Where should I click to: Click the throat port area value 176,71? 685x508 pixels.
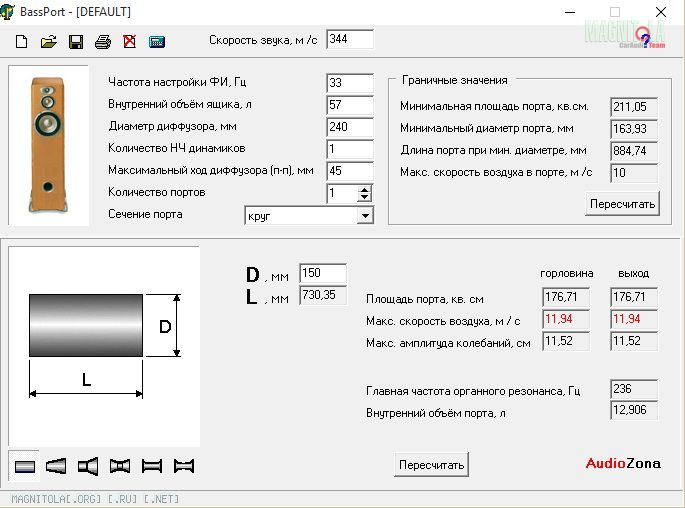coord(566,297)
